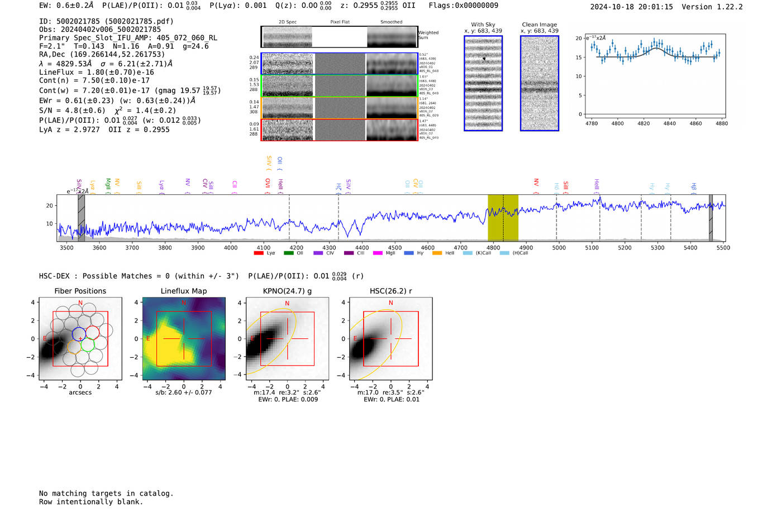This screenshot has width=782, height=532.
Task: Click the 's/b: 2.60 +/- 0.077' caption
Action: coord(184,392)
